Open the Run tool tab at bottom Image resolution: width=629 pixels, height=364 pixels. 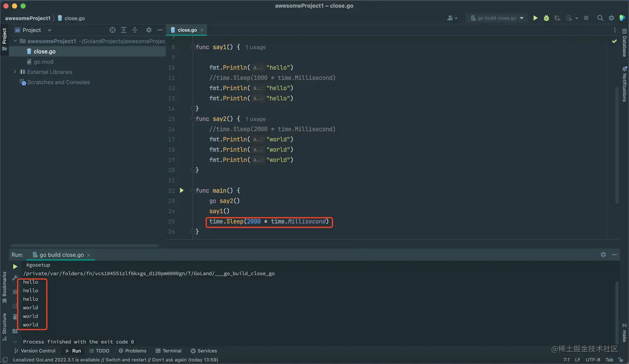[73, 351]
